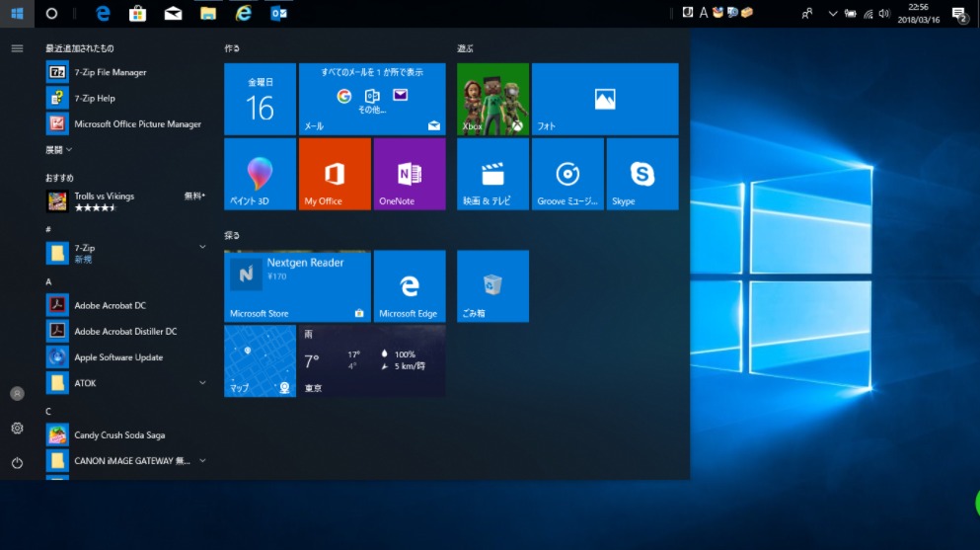
Task: Open the Paint 3D tile
Action: pyautogui.click(x=260, y=174)
